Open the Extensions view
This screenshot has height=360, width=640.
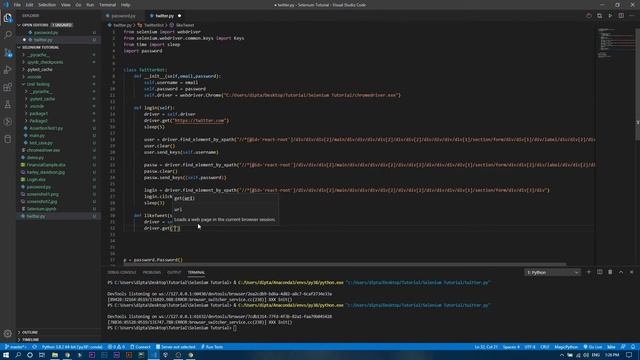8,87
